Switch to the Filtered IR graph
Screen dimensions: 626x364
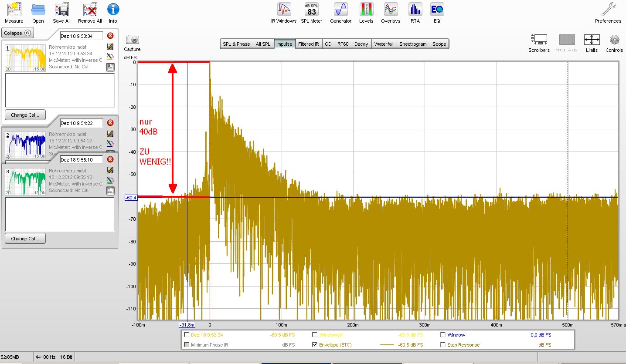(x=309, y=44)
